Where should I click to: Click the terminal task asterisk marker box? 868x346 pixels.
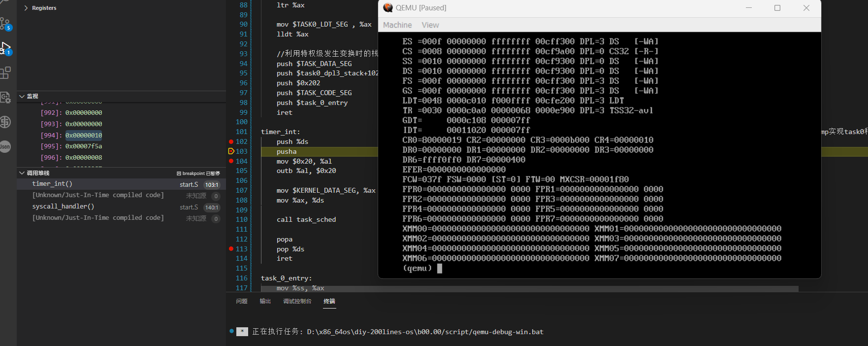click(242, 332)
